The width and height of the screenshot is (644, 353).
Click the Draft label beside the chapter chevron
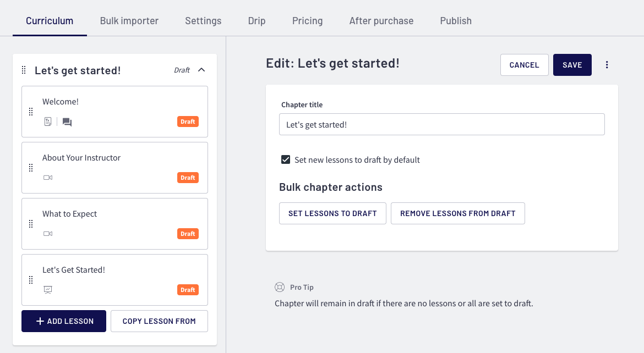182,70
